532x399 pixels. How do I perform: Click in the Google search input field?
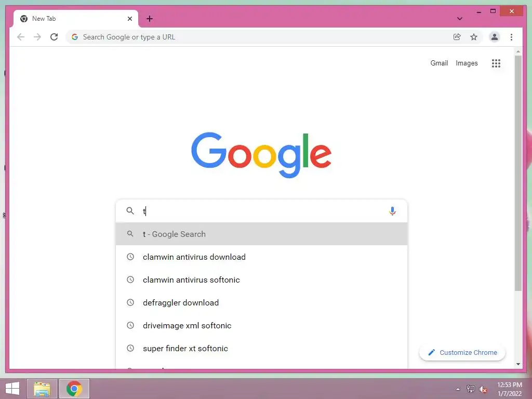[263, 211]
